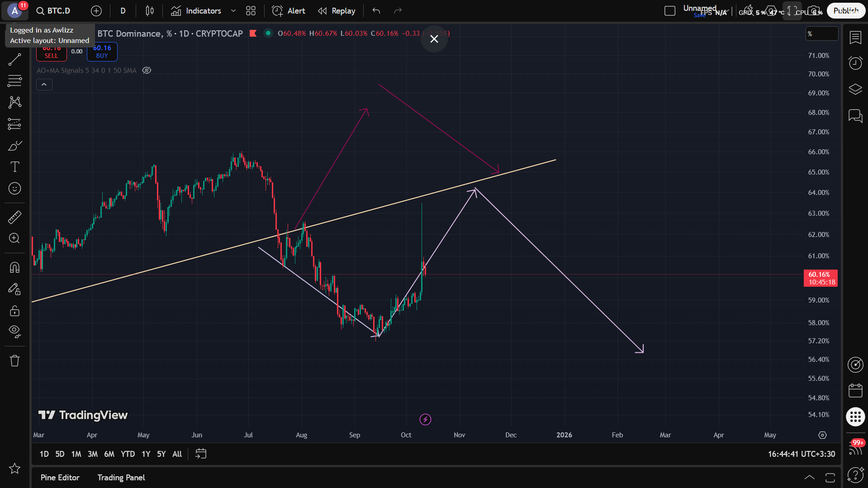Image resolution: width=868 pixels, height=488 pixels.
Task: Toggle lock all drawing tools
Action: (x=14, y=311)
